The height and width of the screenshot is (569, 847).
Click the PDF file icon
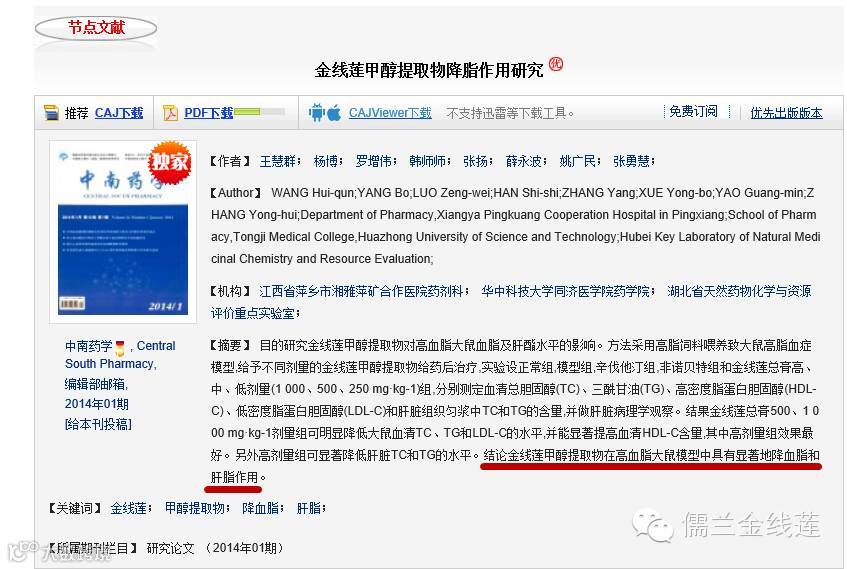(170, 112)
